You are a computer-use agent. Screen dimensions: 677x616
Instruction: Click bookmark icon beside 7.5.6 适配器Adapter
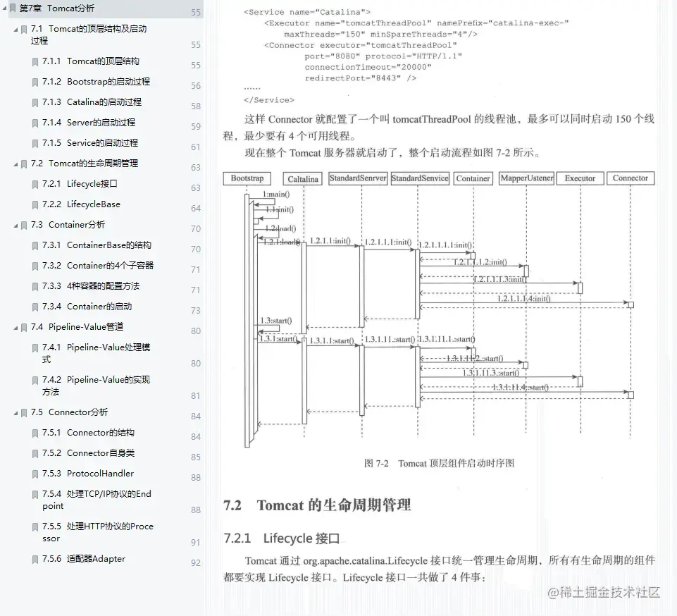35,560
